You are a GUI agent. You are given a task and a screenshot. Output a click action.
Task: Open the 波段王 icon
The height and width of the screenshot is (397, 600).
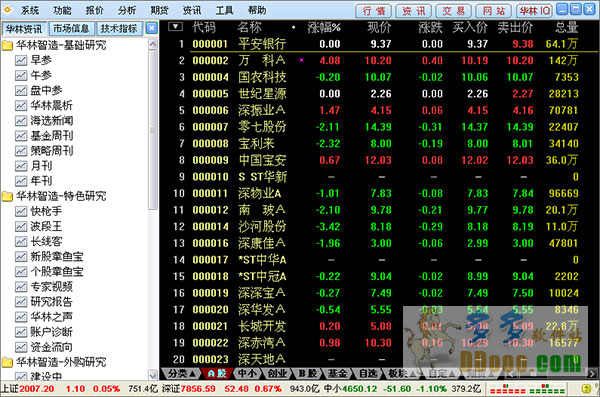coord(21,226)
